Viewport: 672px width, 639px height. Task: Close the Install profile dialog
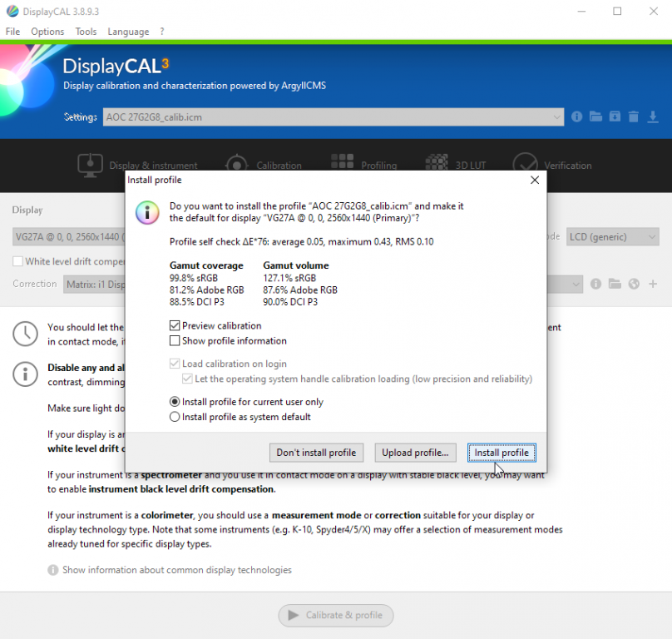coord(535,180)
